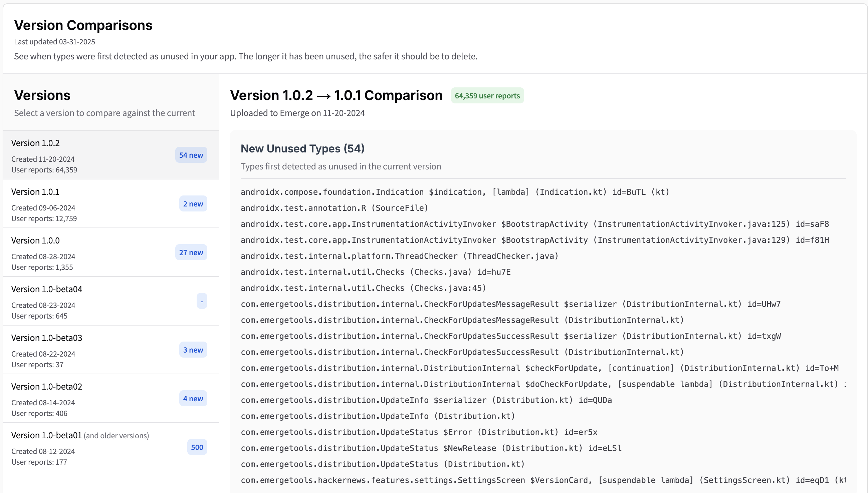Click the 4 new badge on Version 1.0-beta02
This screenshot has height=493, width=868.
click(x=193, y=398)
